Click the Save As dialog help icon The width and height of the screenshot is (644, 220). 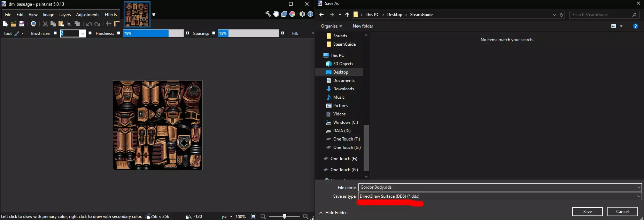pos(636,26)
